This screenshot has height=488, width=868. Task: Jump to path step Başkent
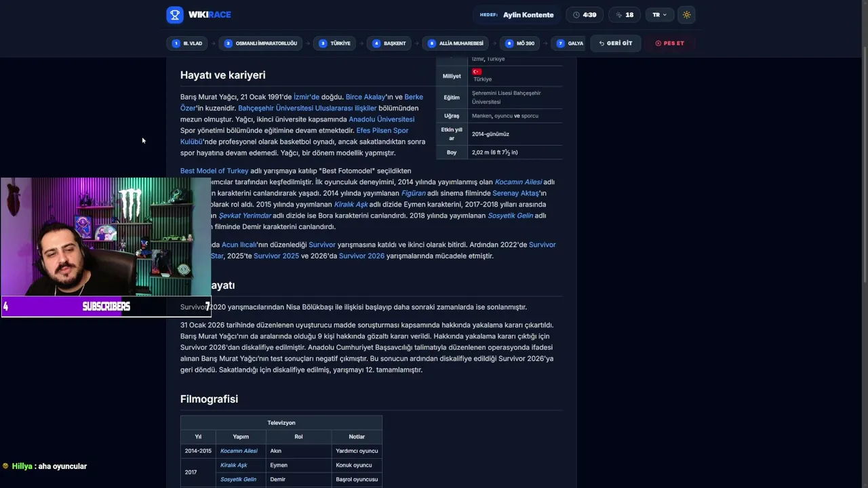tap(389, 43)
